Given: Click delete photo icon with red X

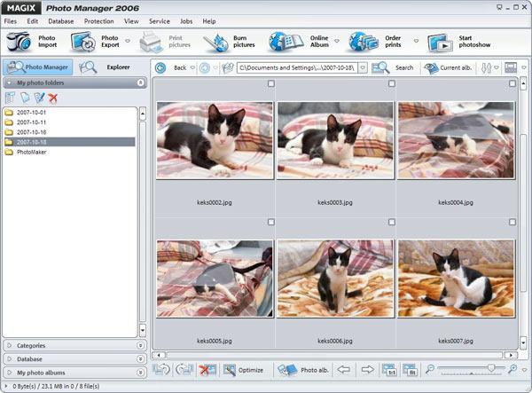Looking at the screenshot, I should 207,370.
